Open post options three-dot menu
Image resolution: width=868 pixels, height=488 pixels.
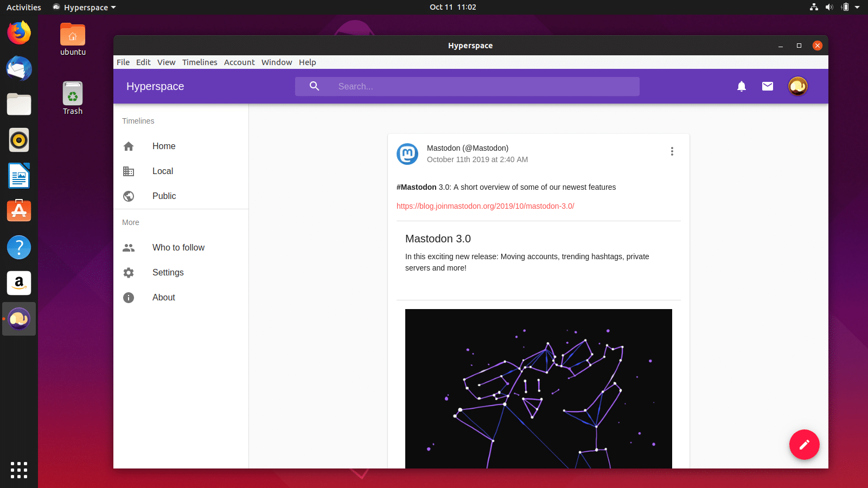point(672,151)
